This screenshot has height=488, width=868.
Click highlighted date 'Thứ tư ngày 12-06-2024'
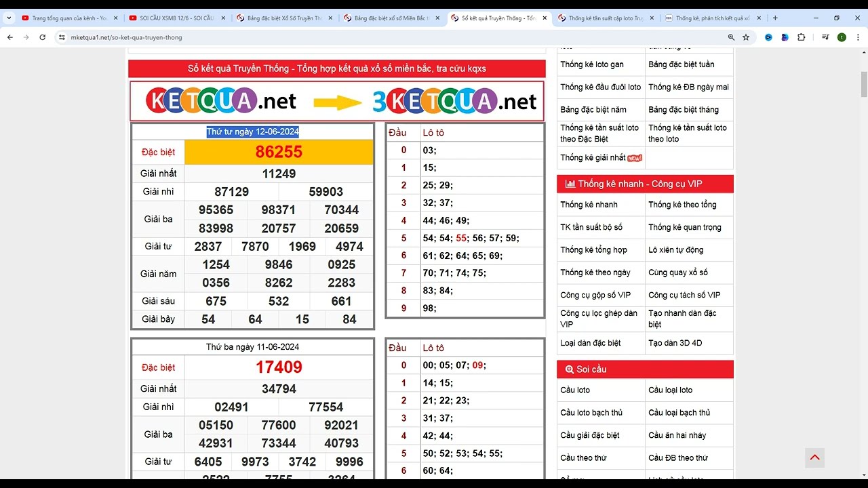click(x=252, y=131)
